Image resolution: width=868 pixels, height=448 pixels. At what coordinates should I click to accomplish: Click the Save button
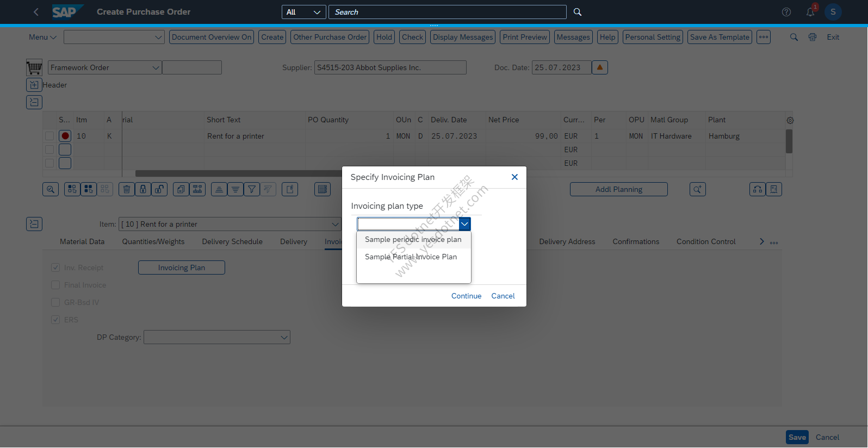(797, 437)
